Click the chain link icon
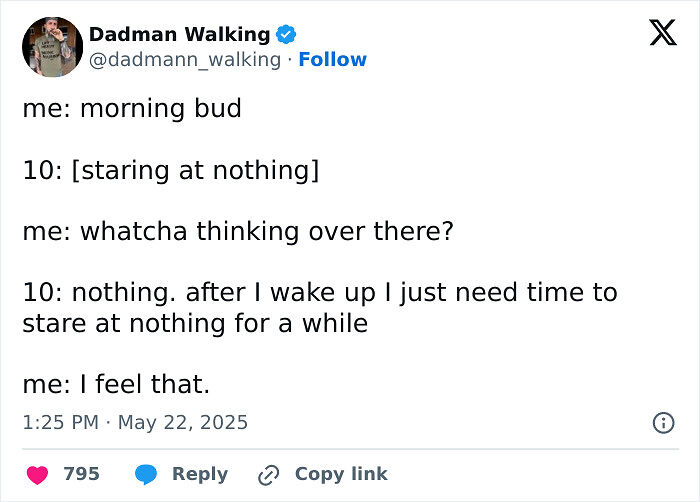The width and height of the screenshot is (700, 502). point(268,474)
